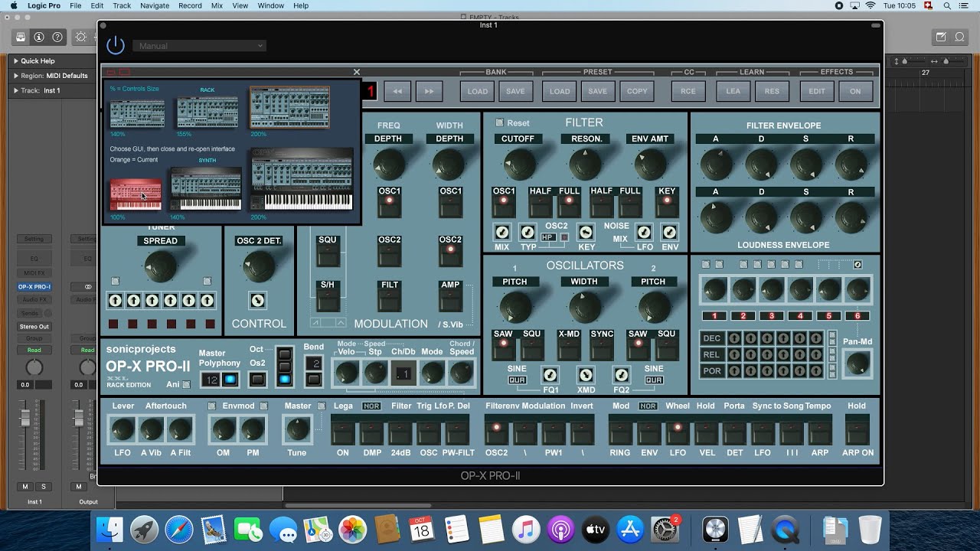Expand the Region: MIDI Defaults section
Viewport: 980px width, 551px height.
point(16,76)
